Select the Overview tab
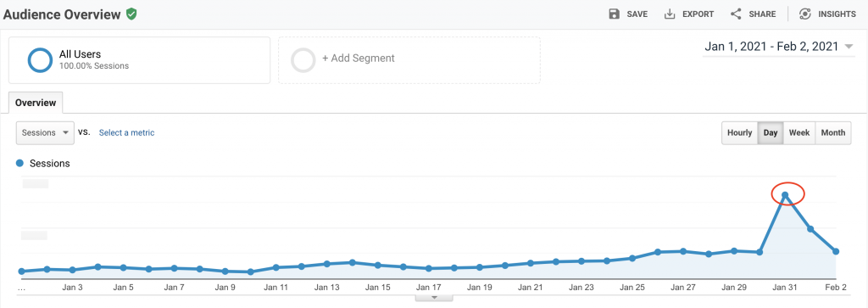This screenshot has height=308, width=868. (x=36, y=103)
